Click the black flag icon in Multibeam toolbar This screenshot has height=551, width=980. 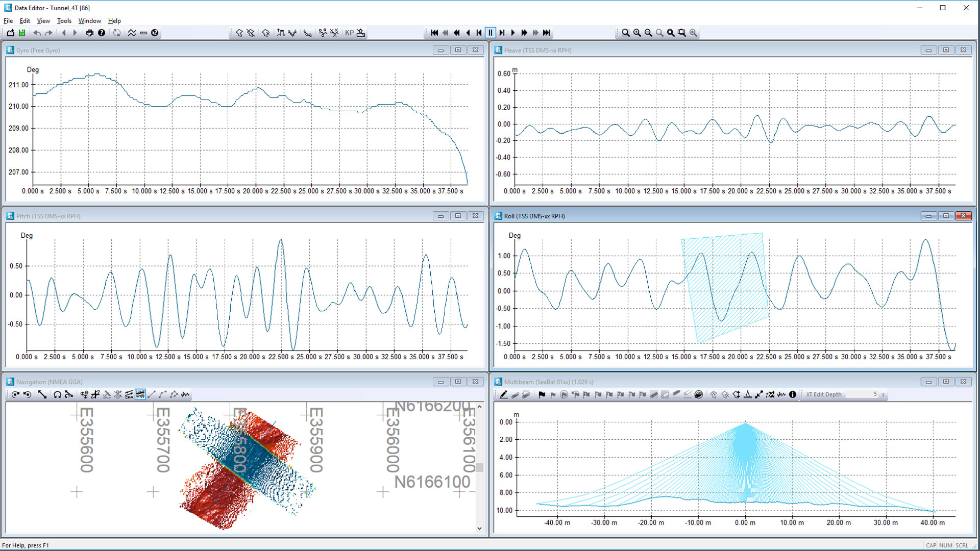(x=542, y=394)
